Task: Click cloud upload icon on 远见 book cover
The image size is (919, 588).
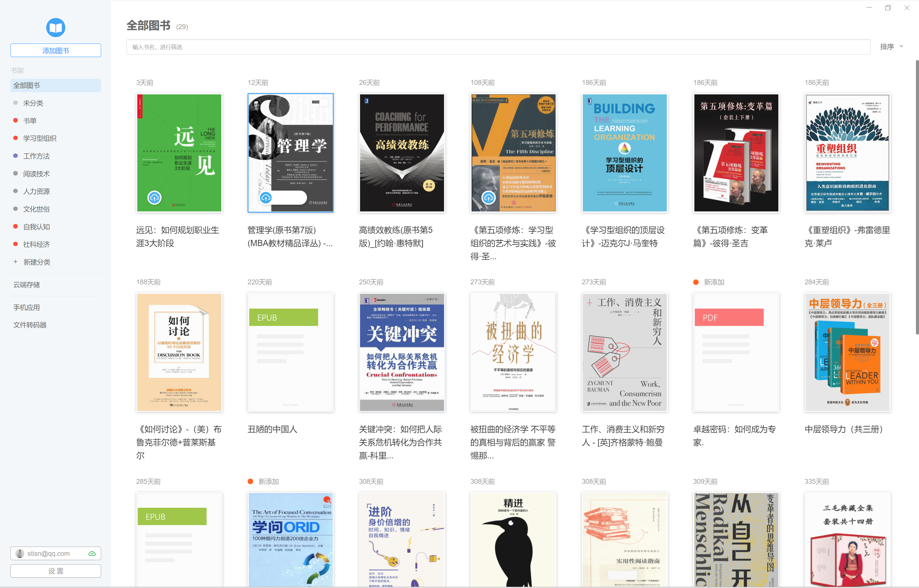Action: pyautogui.click(x=155, y=198)
